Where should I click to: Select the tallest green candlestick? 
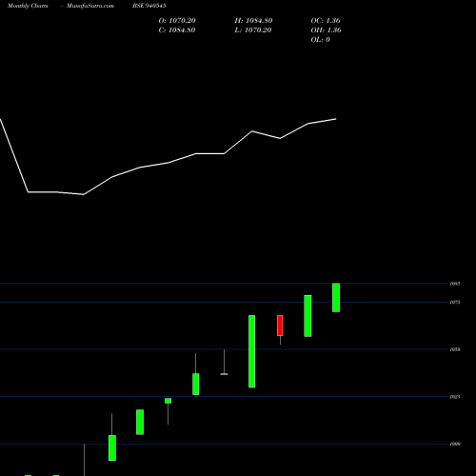251,351
